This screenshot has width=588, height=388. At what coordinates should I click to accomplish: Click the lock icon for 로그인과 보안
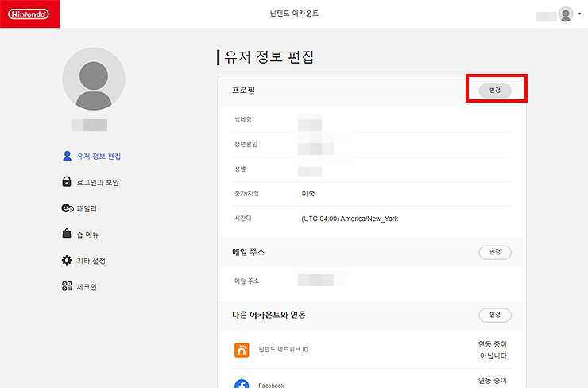67,181
